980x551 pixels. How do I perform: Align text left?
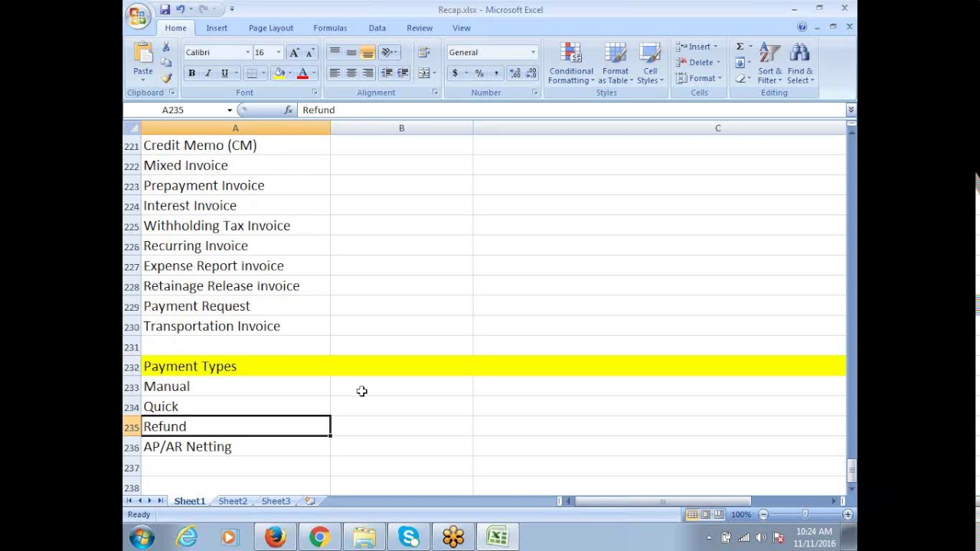(335, 73)
